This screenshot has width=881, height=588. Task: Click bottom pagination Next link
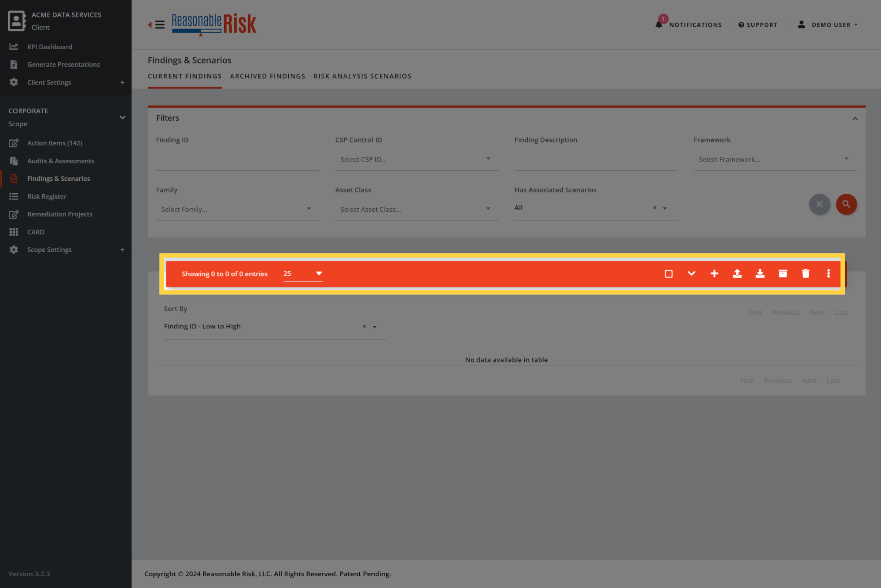click(x=809, y=381)
